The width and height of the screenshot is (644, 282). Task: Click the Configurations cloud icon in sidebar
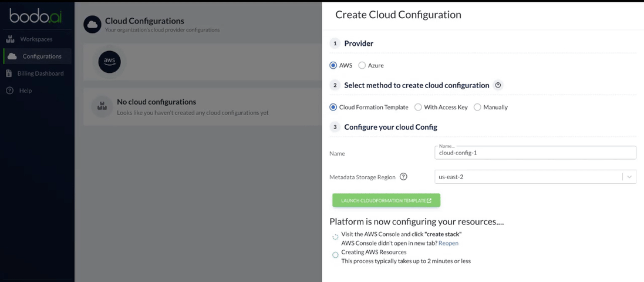coord(12,56)
